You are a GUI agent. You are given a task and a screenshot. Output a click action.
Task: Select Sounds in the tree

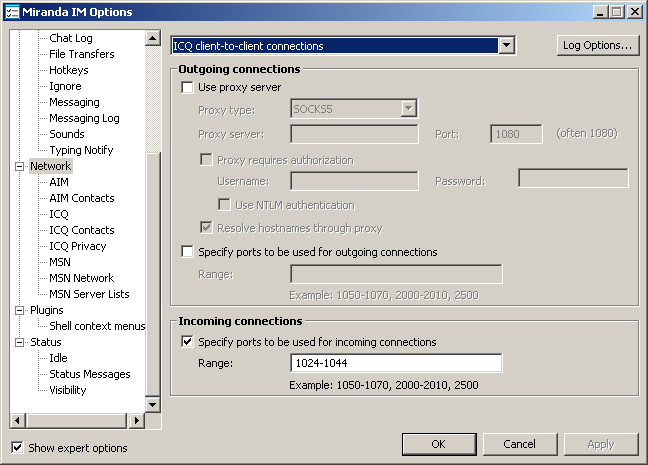[x=67, y=134]
